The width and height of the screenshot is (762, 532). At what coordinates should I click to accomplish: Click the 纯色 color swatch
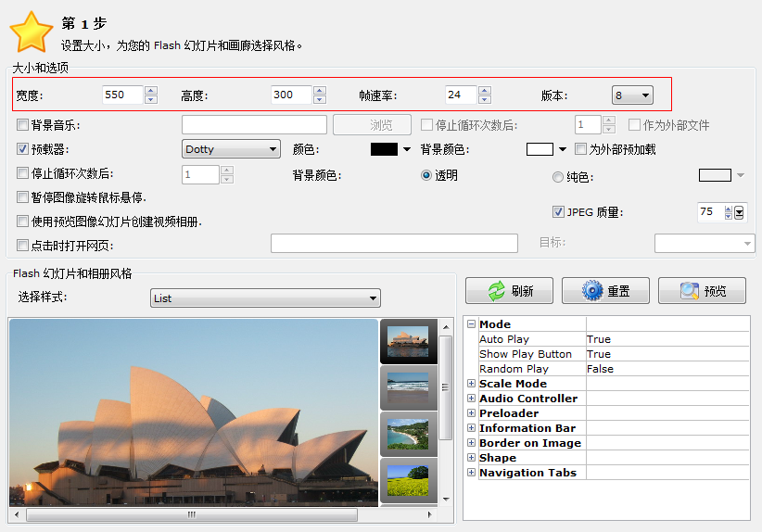715,175
